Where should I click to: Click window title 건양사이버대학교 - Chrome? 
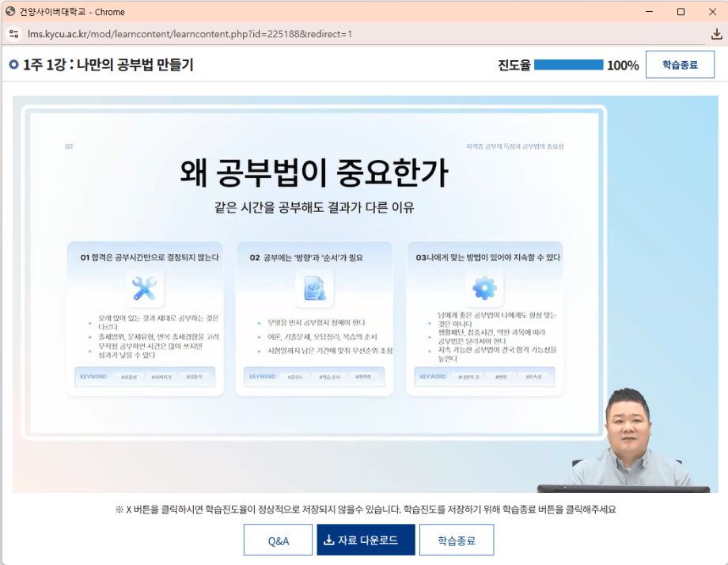(72, 12)
